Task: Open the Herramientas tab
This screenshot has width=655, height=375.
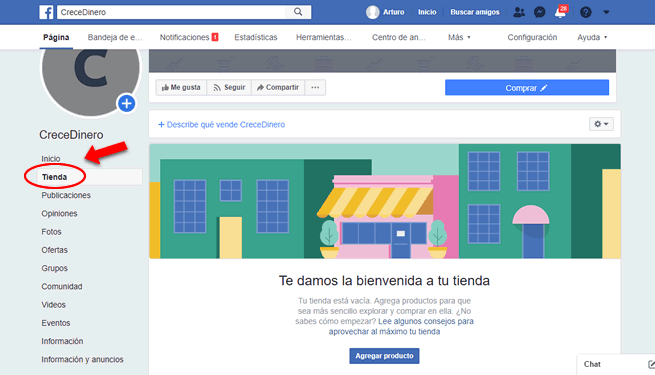Action: (324, 37)
